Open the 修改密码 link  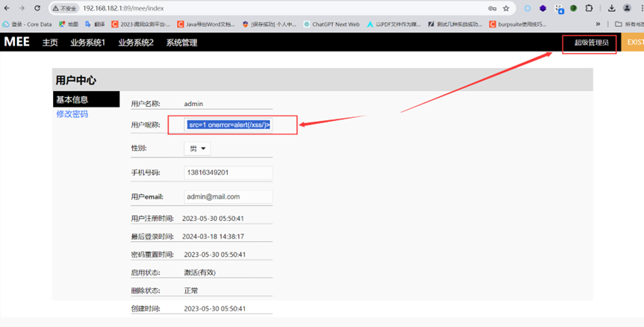72,114
